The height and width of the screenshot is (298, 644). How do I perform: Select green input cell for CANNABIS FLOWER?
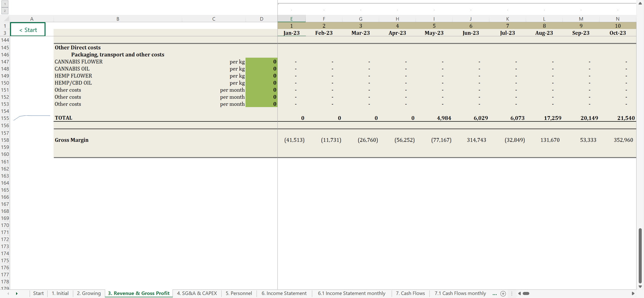coord(261,61)
